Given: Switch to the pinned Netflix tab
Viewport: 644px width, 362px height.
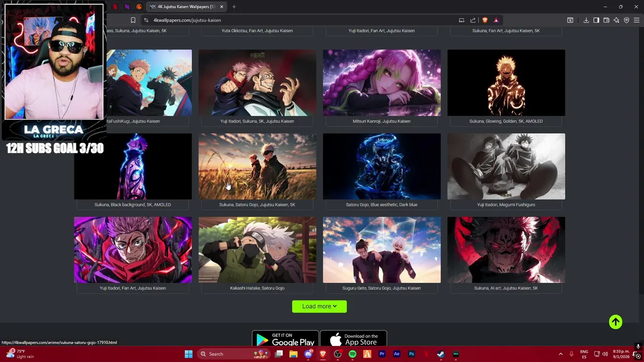Looking at the screenshot, I should pos(115,7).
